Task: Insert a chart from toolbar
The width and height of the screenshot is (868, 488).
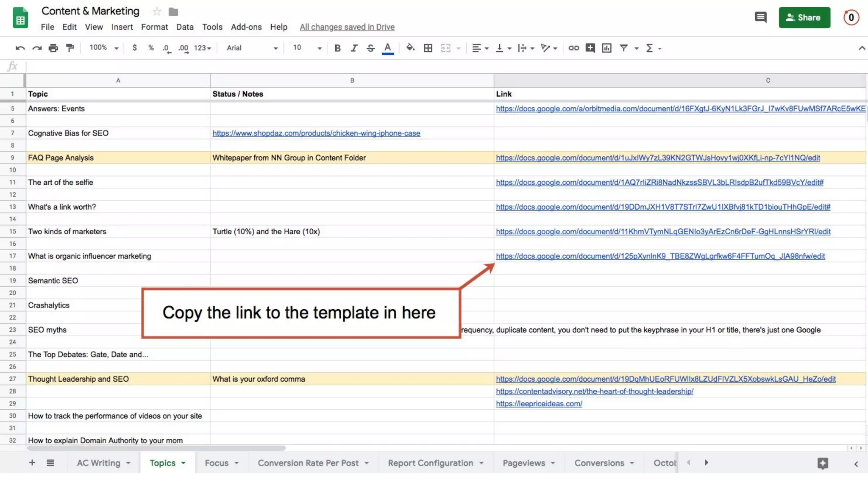Action: [x=606, y=48]
